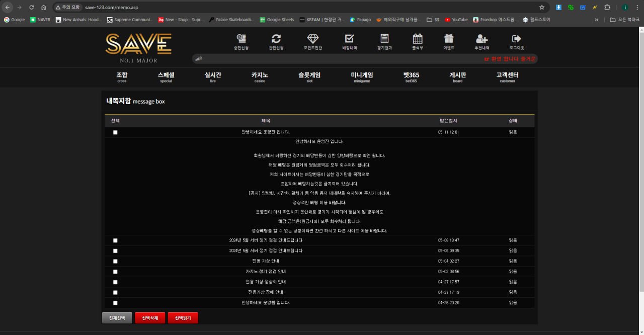
Task: Open the YouTube bookmark
Action: coord(456,20)
